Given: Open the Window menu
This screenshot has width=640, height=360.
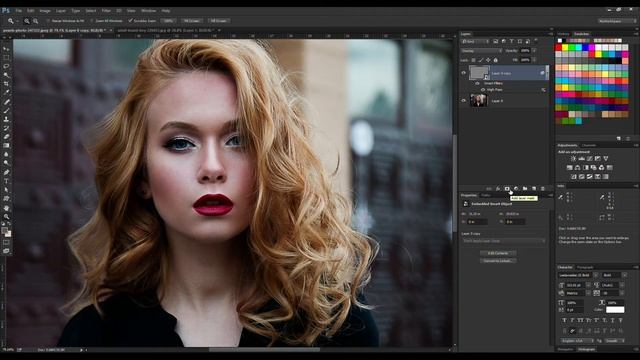Looking at the screenshot, I should 149,11.
